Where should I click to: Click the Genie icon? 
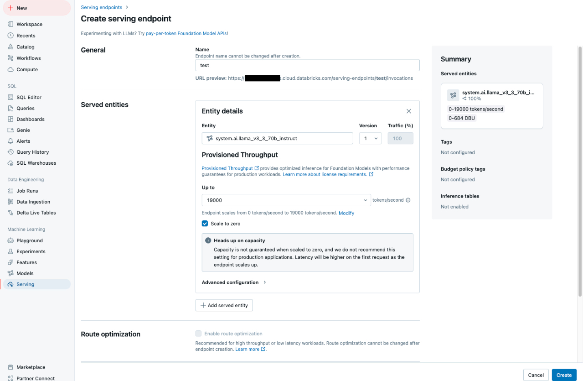coord(10,130)
